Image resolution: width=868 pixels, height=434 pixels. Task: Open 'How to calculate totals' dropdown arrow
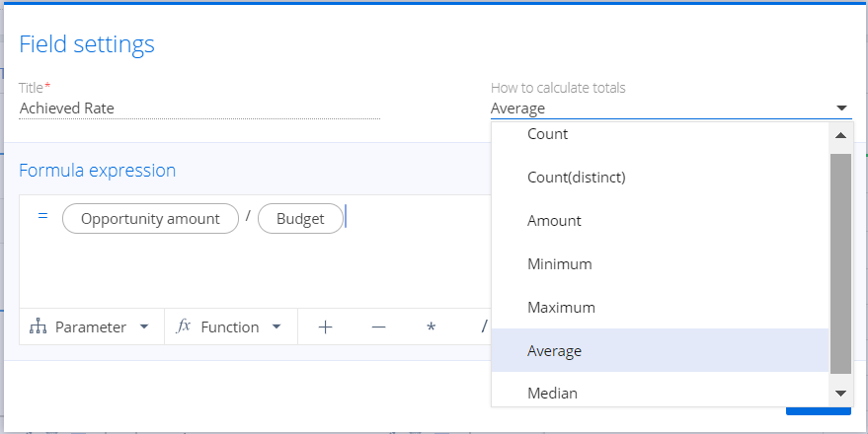coord(841,108)
